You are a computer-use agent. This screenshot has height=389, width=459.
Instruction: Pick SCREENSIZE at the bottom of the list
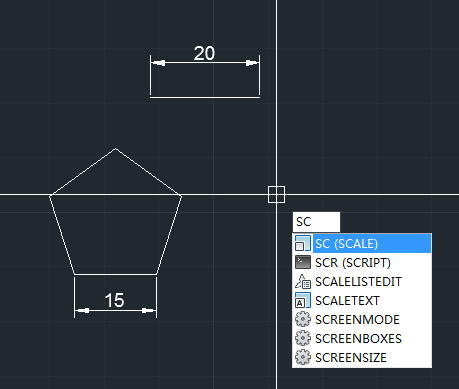[x=362, y=358]
